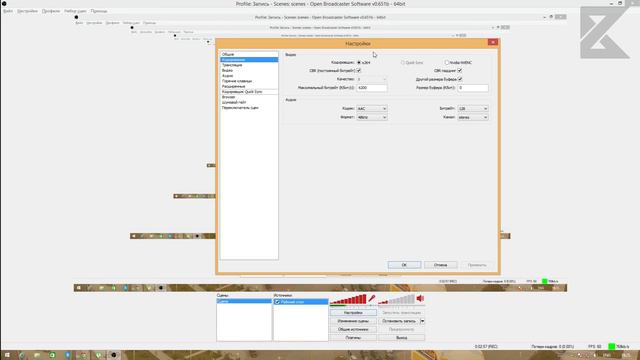Click the OBS icon in the taskbar
The height and width of the screenshot is (360, 640).
click(x=114, y=355)
